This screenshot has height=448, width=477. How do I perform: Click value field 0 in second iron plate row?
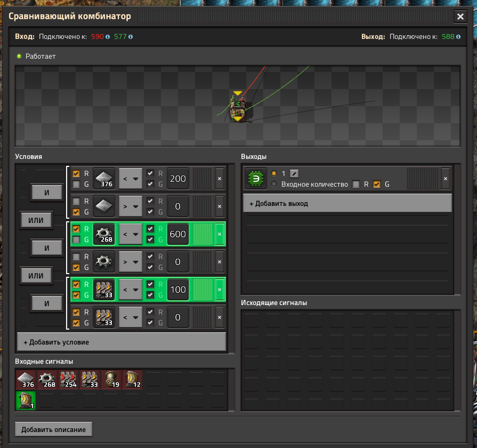click(x=178, y=206)
